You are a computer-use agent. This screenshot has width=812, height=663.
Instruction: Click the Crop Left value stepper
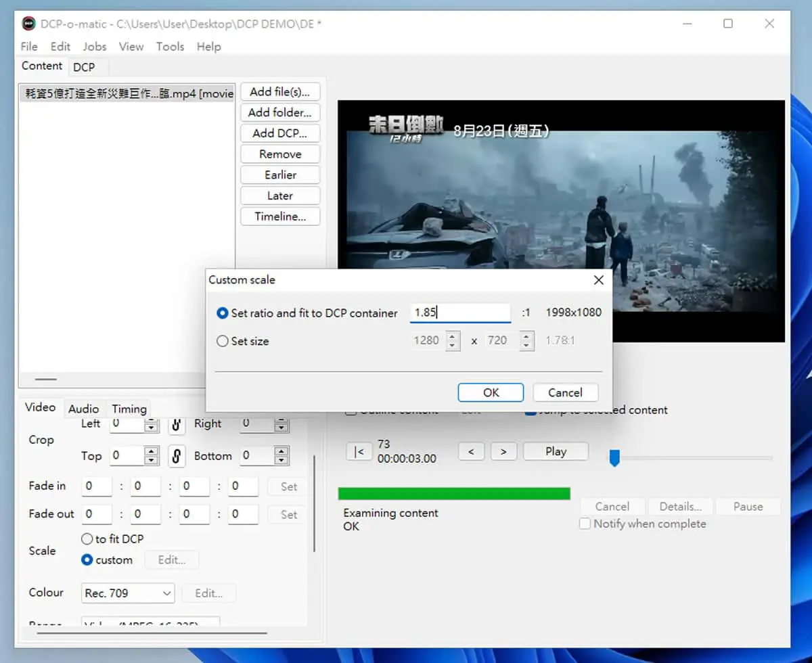click(152, 425)
